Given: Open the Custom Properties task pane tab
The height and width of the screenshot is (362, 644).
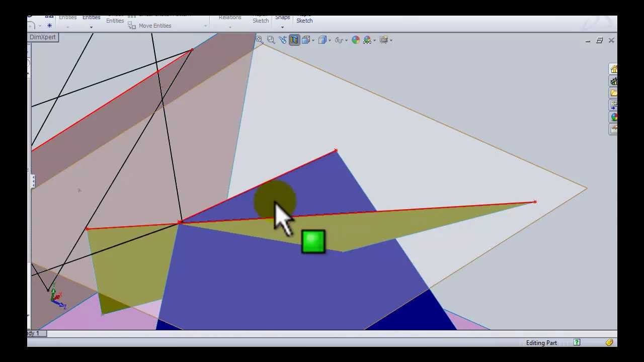Looking at the screenshot, I should (x=613, y=129).
